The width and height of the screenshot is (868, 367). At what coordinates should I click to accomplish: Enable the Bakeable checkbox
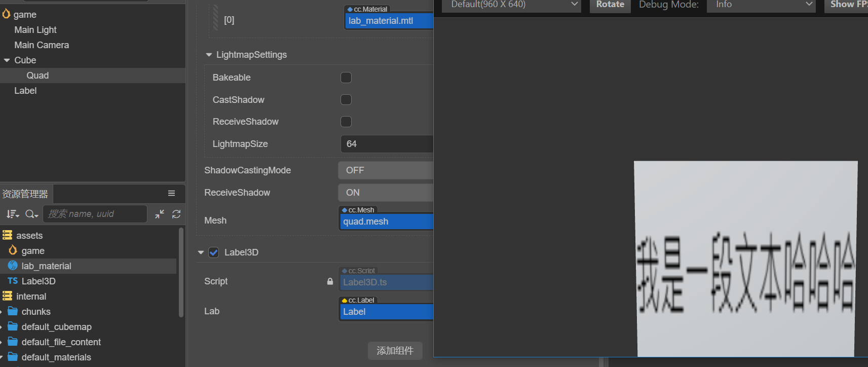[346, 78]
